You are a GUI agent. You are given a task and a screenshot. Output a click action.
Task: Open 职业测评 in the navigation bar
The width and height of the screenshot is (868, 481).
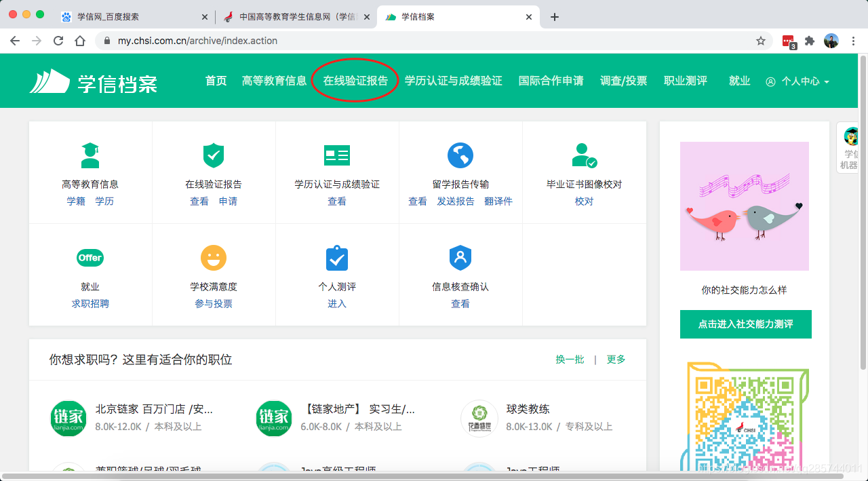pos(686,81)
